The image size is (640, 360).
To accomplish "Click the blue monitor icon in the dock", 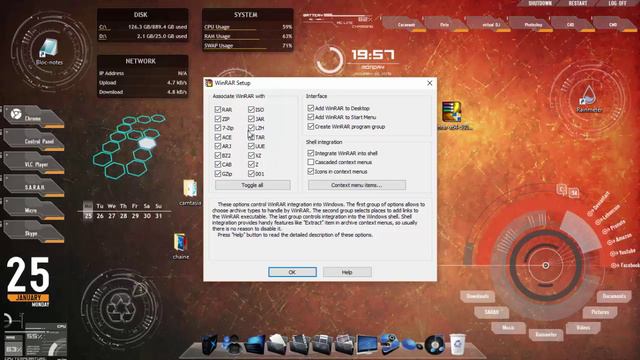I will tap(367, 344).
